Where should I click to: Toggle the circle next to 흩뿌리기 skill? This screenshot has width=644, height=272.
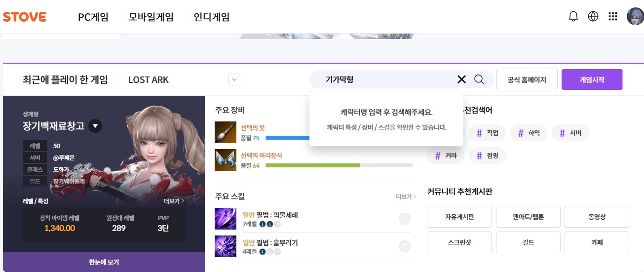pos(405,247)
